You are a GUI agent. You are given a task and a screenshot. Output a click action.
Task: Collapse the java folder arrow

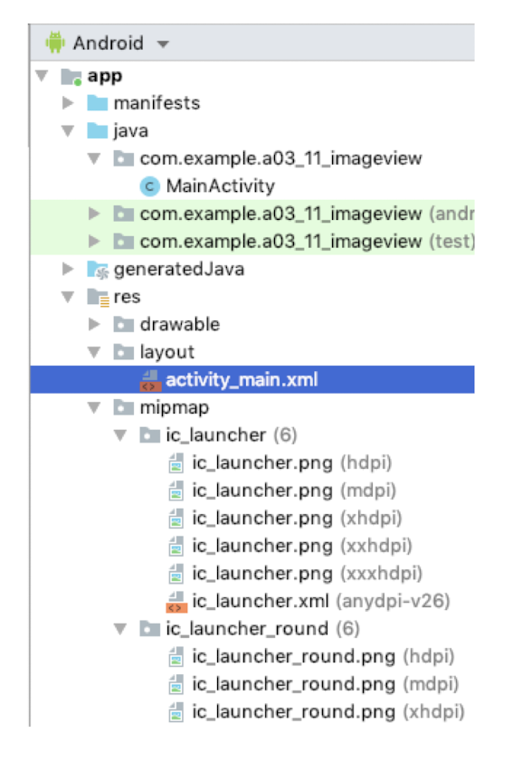[68, 130]
